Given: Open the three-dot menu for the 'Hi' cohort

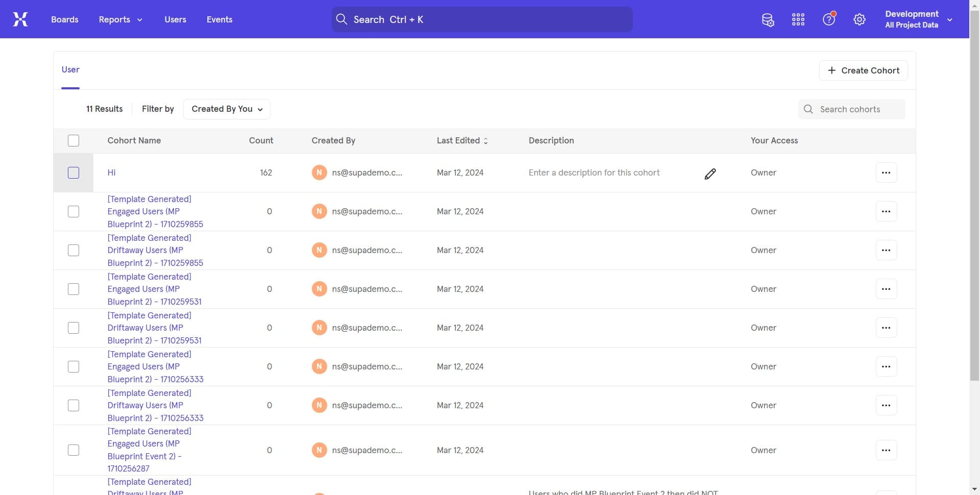Looking at the screenshot, I should [x=886, y=172].
